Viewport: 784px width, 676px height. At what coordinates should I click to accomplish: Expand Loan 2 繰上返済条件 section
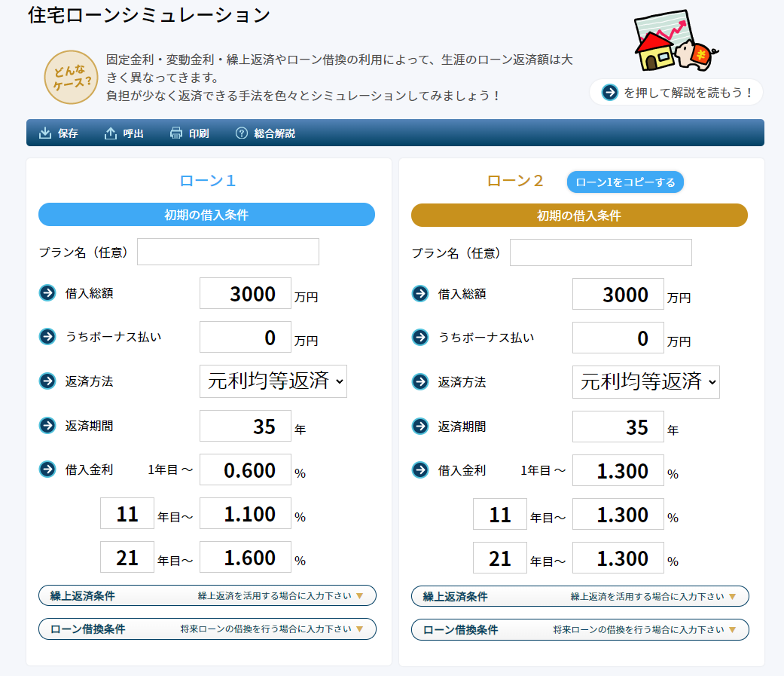[x=580, y=596]
